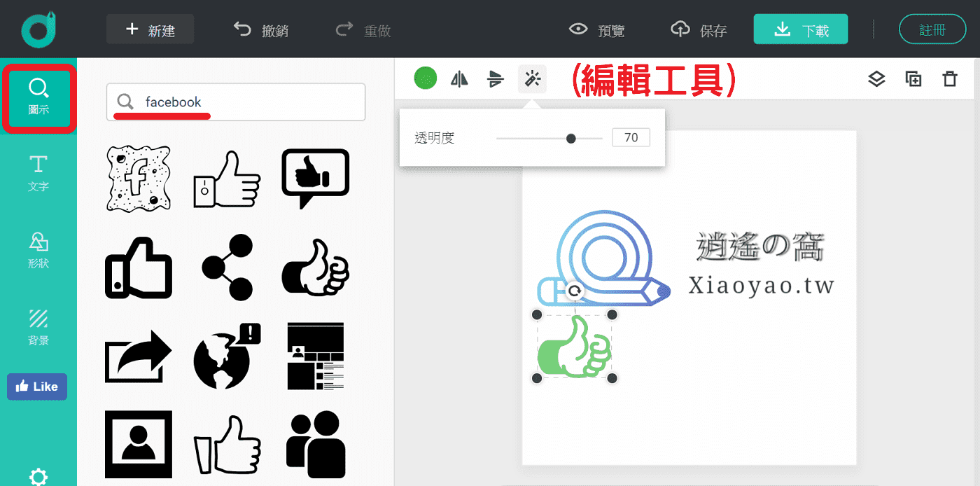Open the settings gear in sidebar
The height and width of the screenshot is (486, 980).
click(x=38, y=477)
